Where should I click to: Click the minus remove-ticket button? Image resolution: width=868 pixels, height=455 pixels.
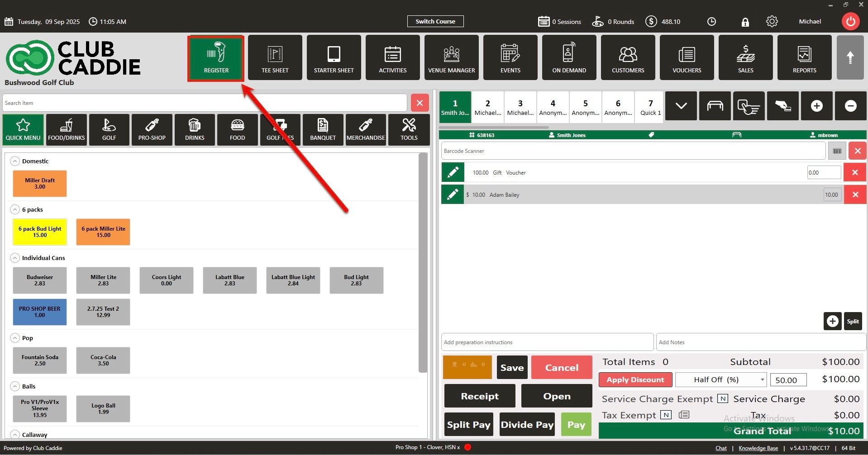pos(850,106)
